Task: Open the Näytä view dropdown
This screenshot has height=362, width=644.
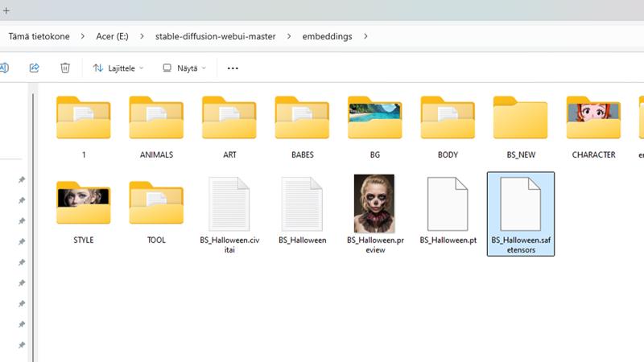Action: click(184, 68)
